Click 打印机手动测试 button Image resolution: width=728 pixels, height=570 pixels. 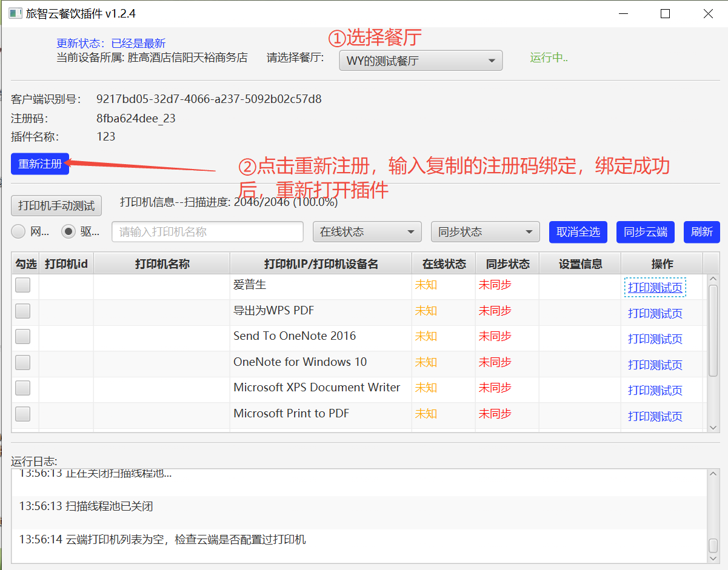pos(56,206)
